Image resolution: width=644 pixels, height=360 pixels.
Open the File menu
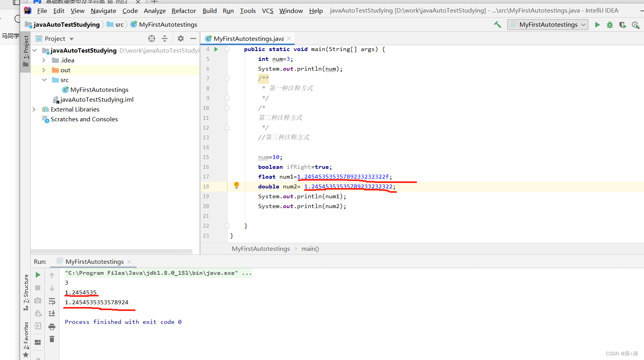pos(42,11)
